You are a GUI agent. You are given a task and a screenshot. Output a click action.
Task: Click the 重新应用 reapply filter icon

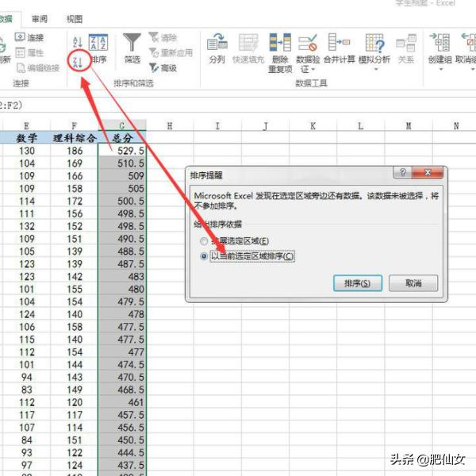[154, 52]
